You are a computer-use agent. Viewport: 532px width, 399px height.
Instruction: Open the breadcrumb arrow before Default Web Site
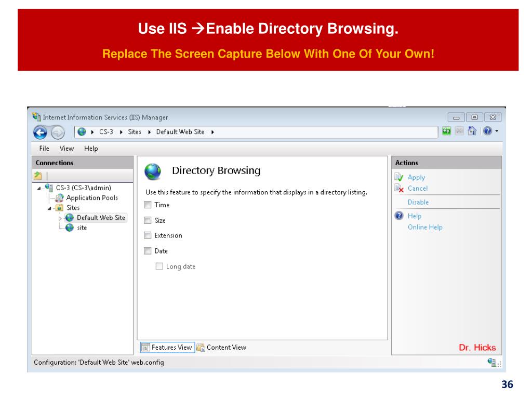tap(149, 132)
